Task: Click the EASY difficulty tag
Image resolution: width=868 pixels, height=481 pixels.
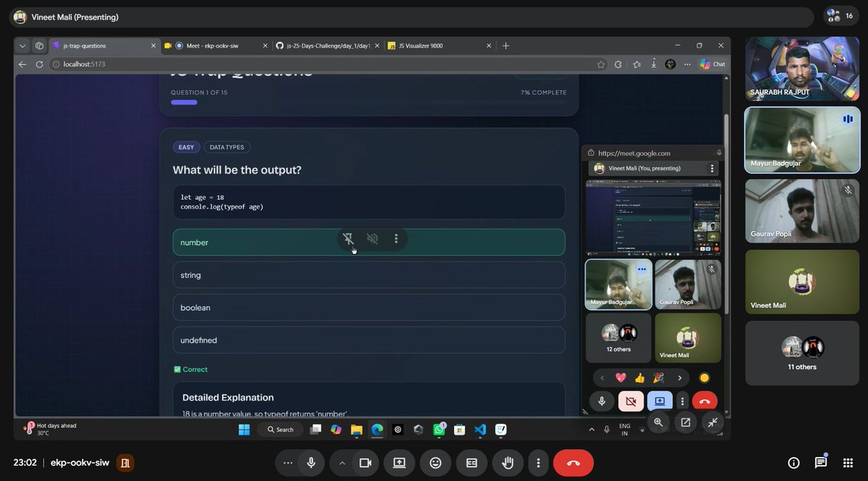Action: [x=187, y=148]
